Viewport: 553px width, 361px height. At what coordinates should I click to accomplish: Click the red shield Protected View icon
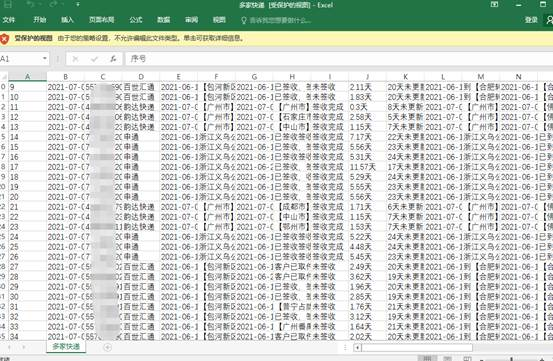(x=4, y=38)
